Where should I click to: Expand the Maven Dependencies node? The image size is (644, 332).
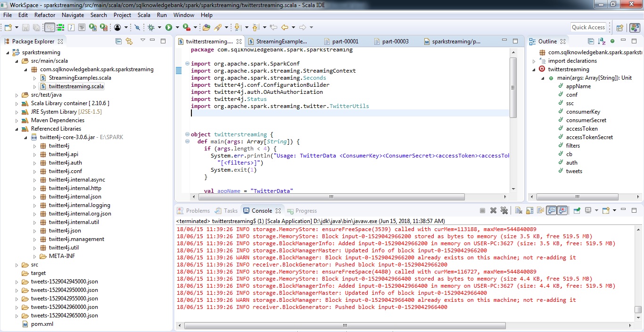click(17, 120)
